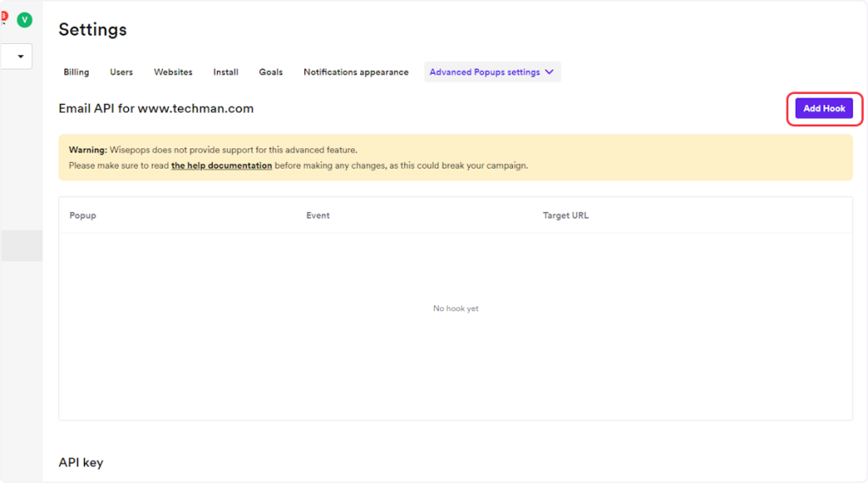Open the red notification badge

pos(3,15)
